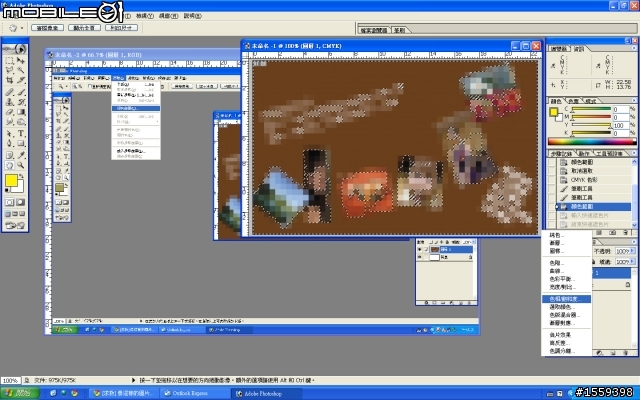Click the 實際像素 button in options bar
The width and height of the screenshot is (640, 400).
[x=47, y=28]
